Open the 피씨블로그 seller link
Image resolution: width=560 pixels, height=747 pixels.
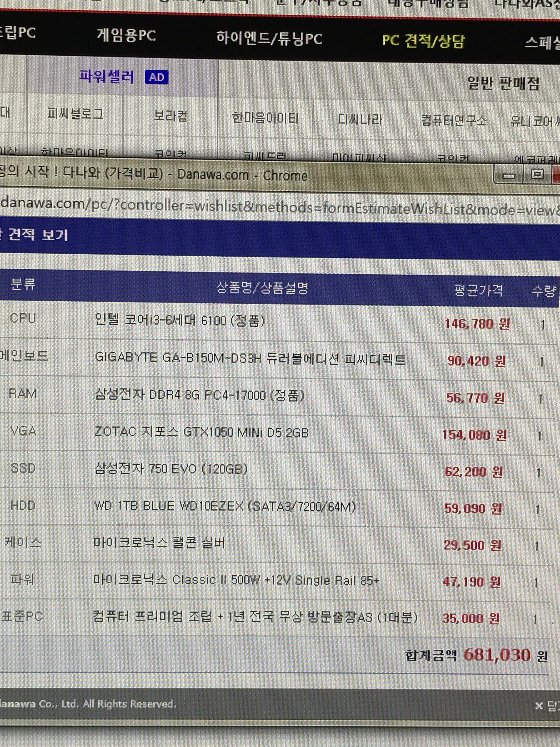coord(75,113)
